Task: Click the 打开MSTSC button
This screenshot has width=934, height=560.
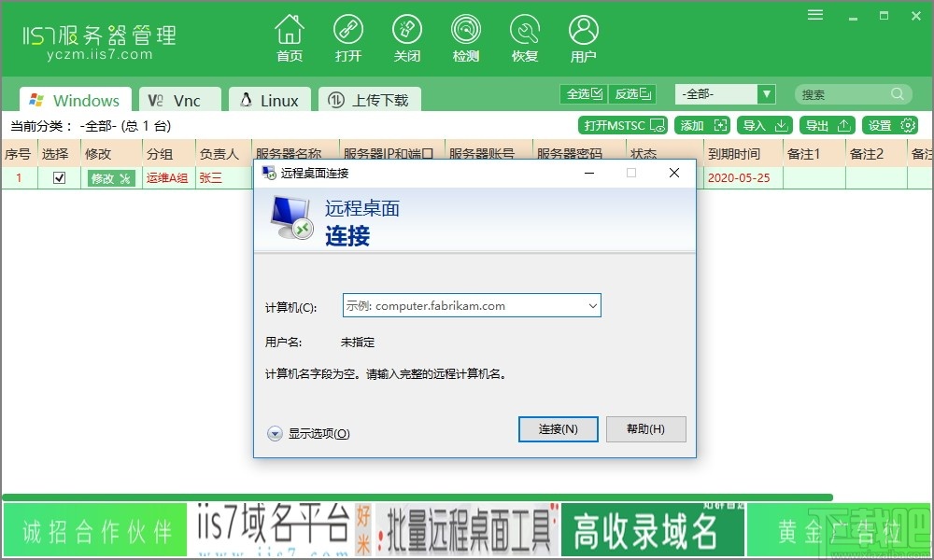Action: click(x=622, y=124)
